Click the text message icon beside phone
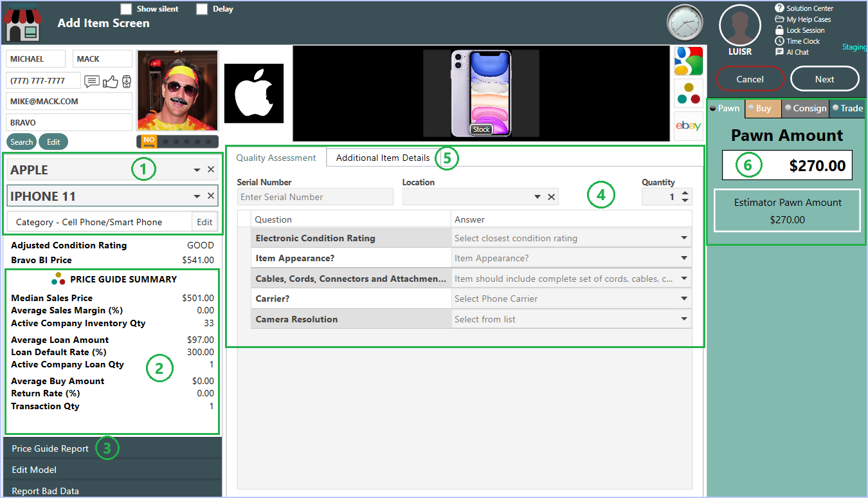The width and height of the screenshot is (868, 498). click(x=92, y=81)
